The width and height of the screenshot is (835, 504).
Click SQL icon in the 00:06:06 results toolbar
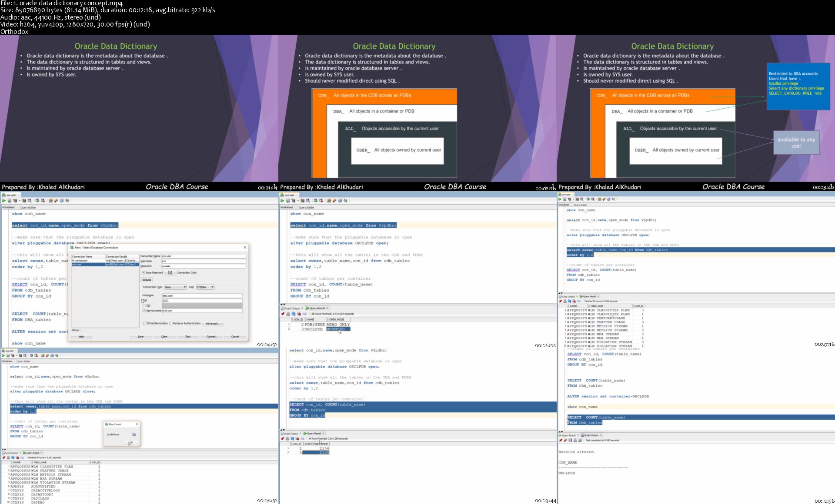[x=304, y=314]
